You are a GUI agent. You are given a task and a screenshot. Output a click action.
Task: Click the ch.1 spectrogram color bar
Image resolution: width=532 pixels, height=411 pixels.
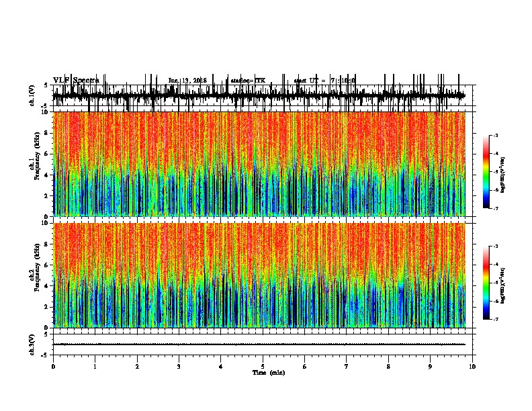tap(486, 172)
